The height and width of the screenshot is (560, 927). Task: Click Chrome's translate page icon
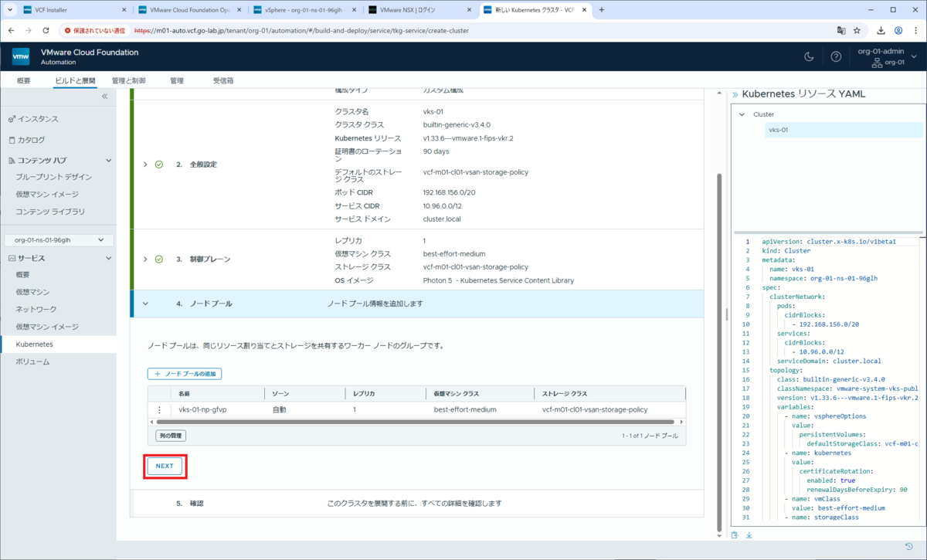click(840, 30)
